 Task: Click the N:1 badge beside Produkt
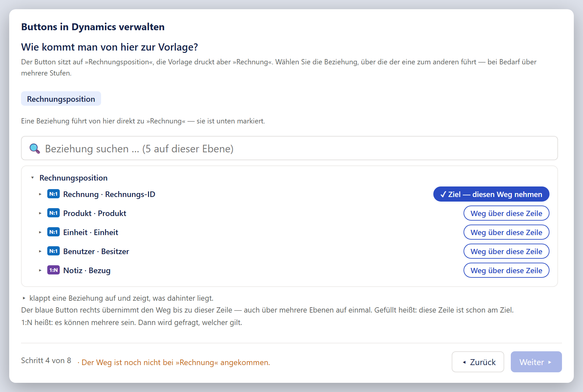pos(54,213)
